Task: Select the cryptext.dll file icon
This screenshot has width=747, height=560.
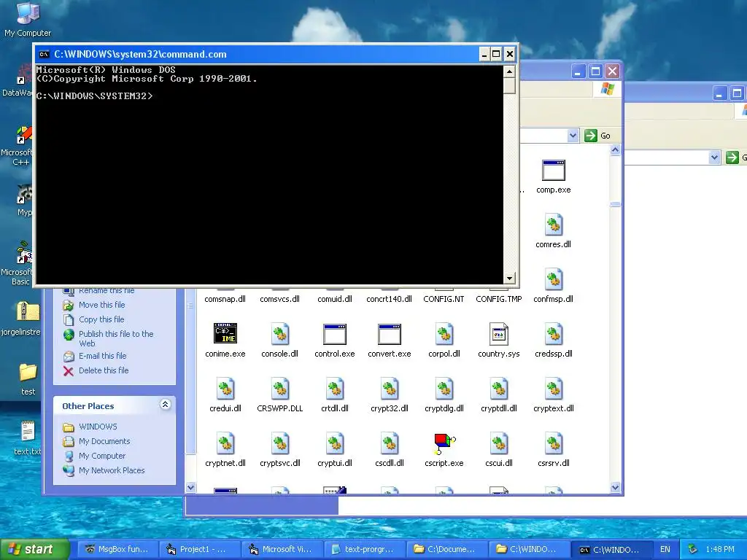Action: point(553,389)
